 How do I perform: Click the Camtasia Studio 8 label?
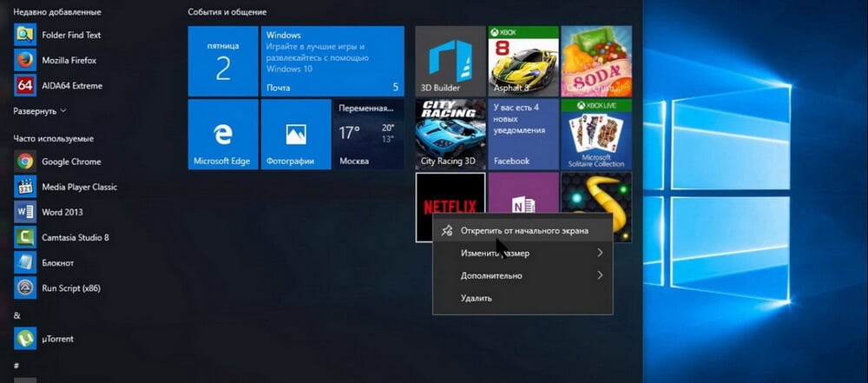[x=76, y=238]
